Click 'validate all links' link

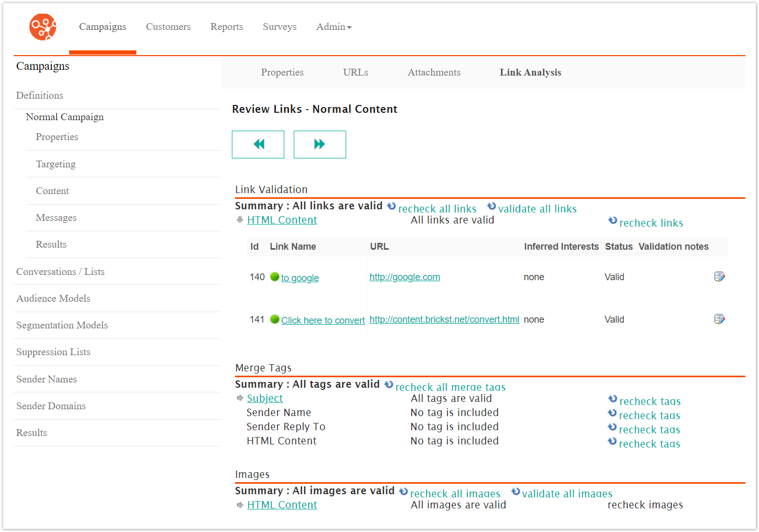tap(537, 209)
